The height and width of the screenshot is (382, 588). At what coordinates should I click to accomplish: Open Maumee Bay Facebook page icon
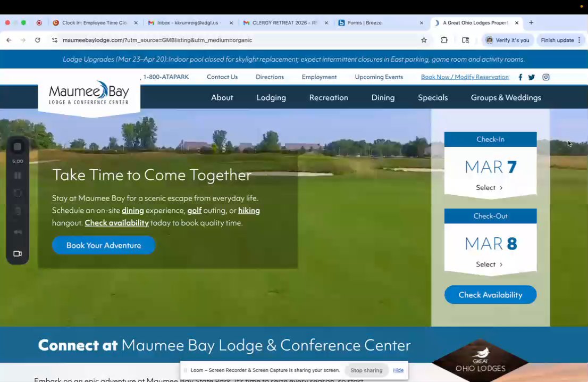[x=520, y=77]
